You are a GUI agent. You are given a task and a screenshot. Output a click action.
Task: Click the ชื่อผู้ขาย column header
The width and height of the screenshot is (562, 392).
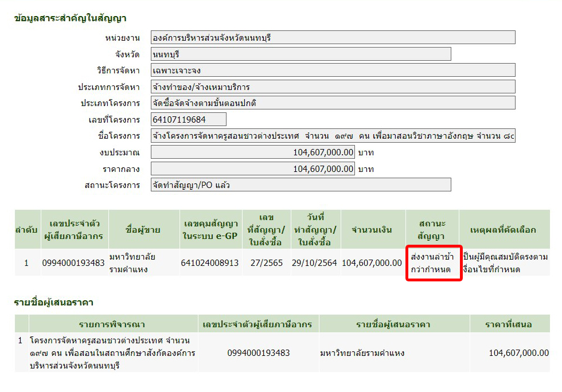142,230
